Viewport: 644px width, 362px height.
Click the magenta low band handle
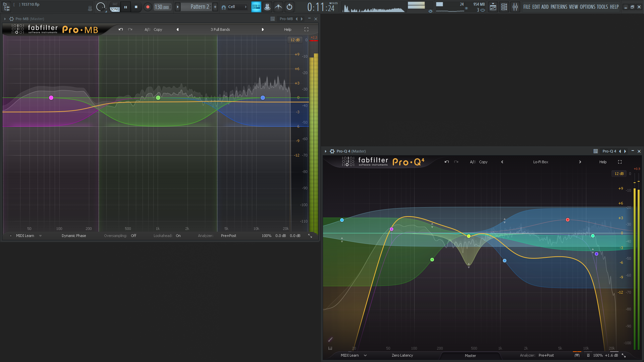(x=51, y=98)
